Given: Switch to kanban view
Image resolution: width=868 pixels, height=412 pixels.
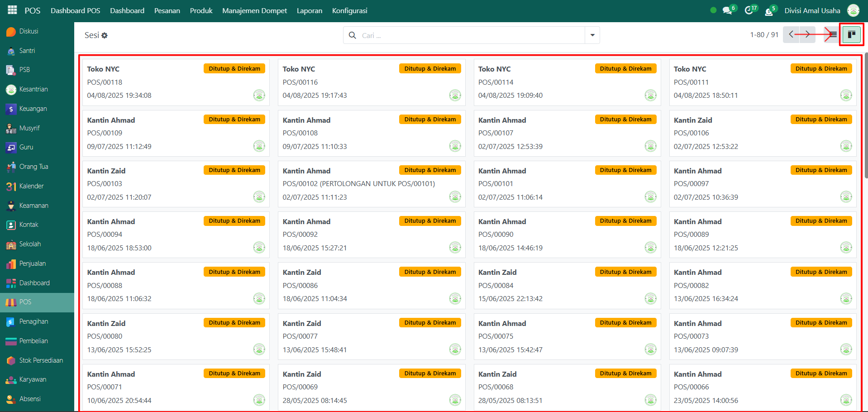Looking at the screenshot, I should [x=851, y=34].
